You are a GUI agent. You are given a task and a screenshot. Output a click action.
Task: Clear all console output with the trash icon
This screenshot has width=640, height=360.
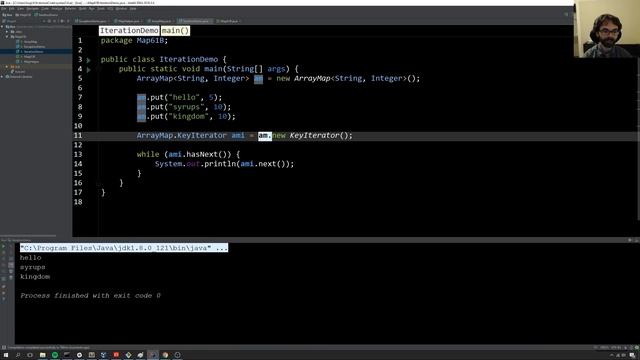click(11, 278)
